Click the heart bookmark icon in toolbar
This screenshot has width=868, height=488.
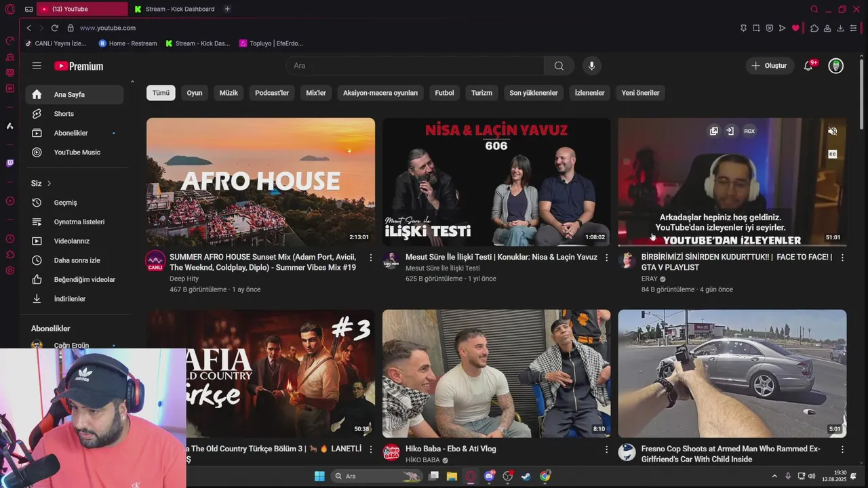pos(795,28)
